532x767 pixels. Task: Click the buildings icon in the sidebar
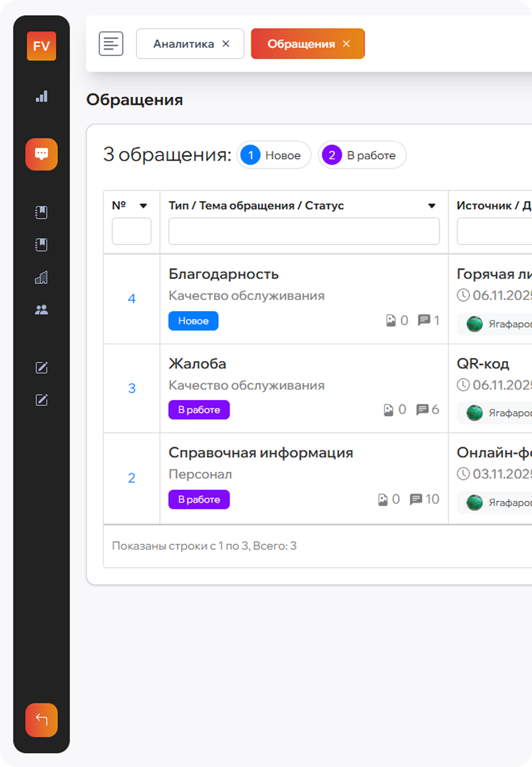(41, 277)
